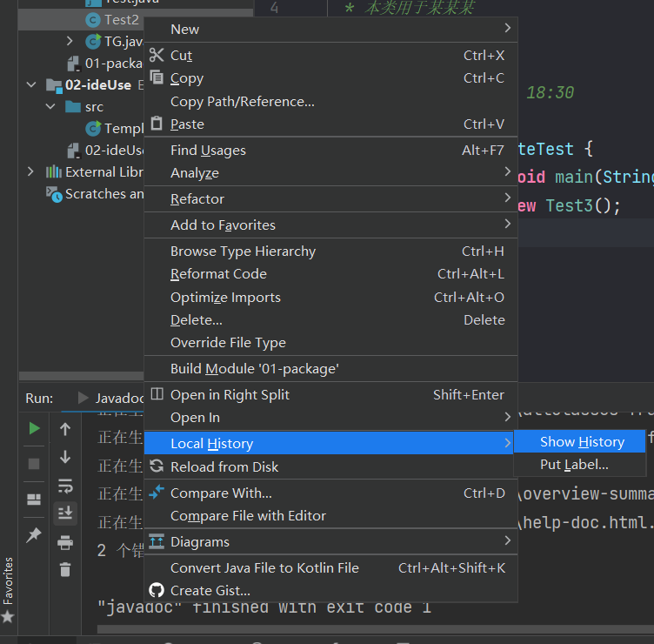Click Show History in submenu

pos(580,441)
